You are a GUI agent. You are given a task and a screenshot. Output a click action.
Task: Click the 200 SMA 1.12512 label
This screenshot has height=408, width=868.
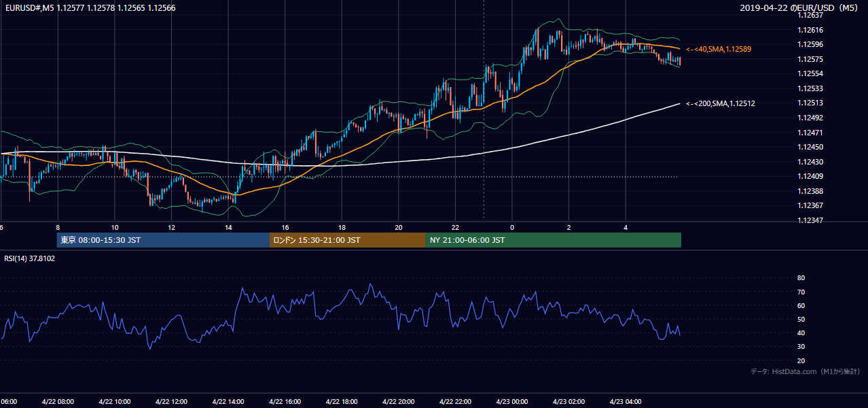click(720, 103)
